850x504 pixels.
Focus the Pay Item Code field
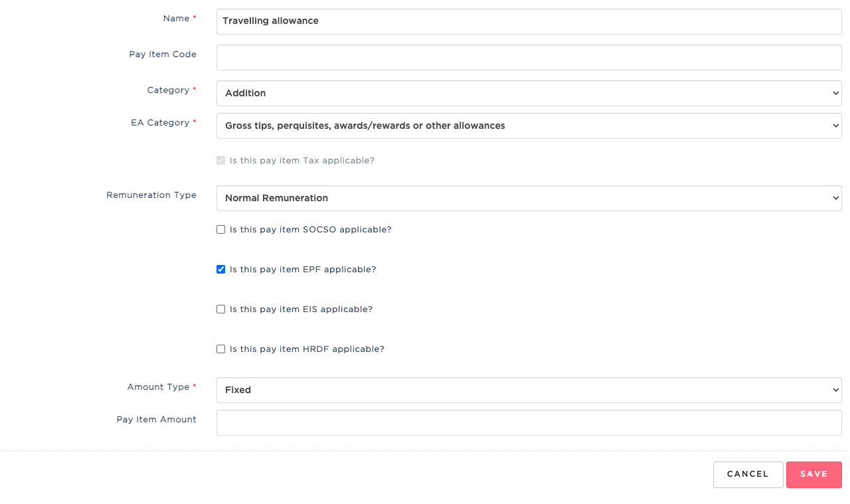pyautogui.click(x=529, y=57)
